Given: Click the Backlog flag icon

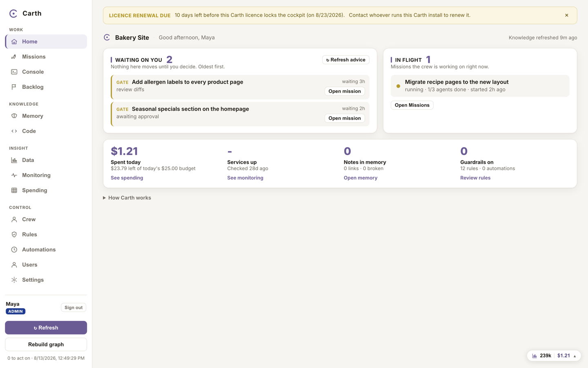Looking at the screenshot, I should point(14,87).
